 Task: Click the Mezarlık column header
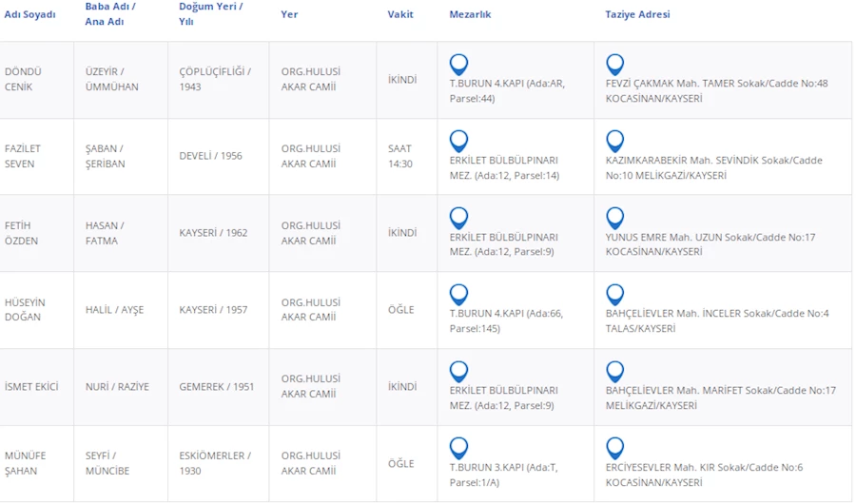(470, 14)
